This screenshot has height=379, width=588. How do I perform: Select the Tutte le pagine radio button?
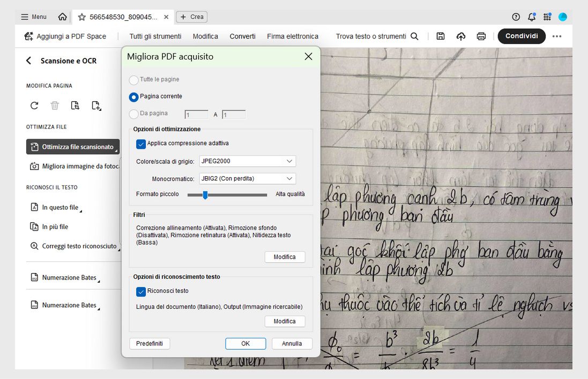click(x=133, y=79)
